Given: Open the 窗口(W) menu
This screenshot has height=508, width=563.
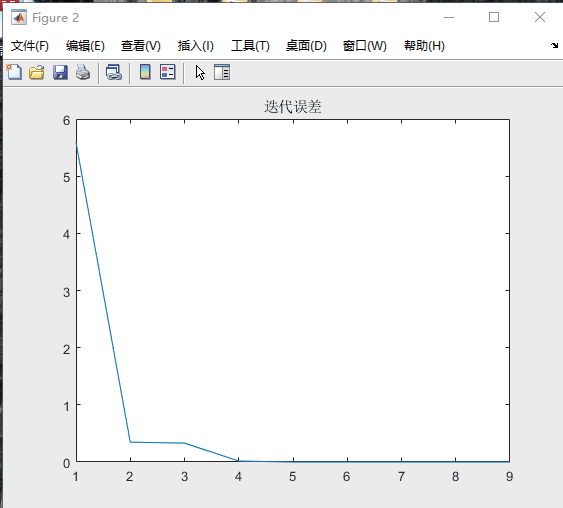Looking at the screenshot, I should click(364, 46).
